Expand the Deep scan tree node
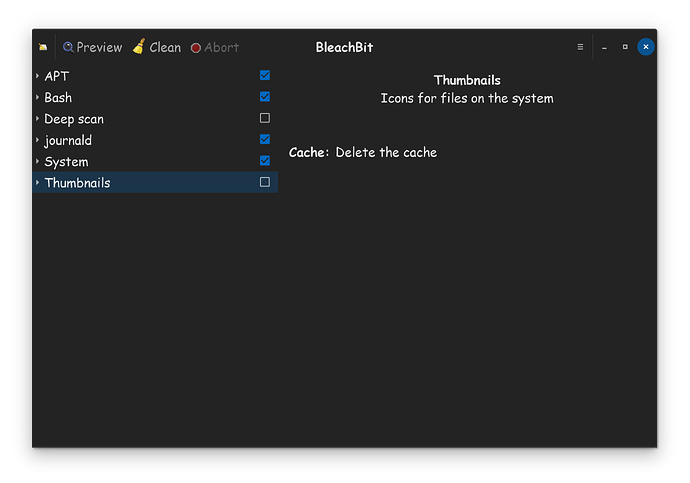The height and width of the screenshot is (483, 690). click(37, 118)
